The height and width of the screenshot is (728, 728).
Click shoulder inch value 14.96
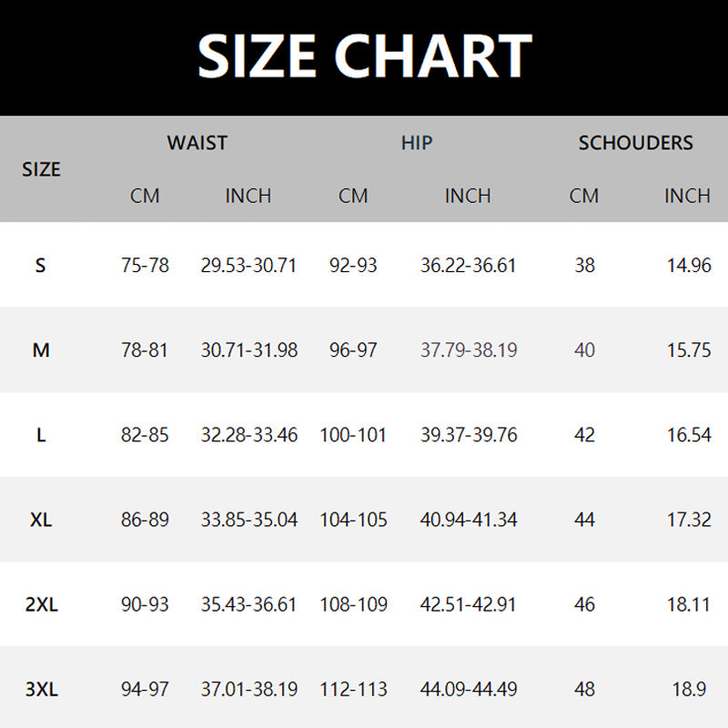(688, 266)
